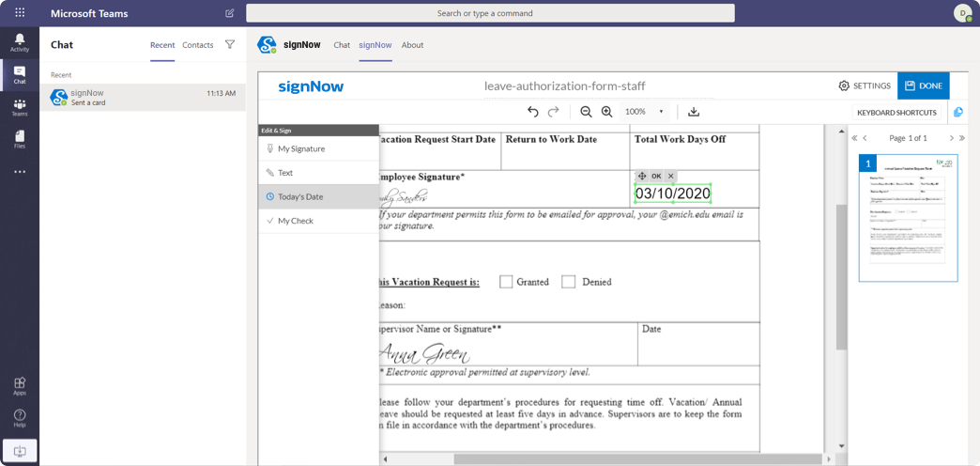Select page 1 thumbnail
Screen dimensions: 980x466
point(908,218)
